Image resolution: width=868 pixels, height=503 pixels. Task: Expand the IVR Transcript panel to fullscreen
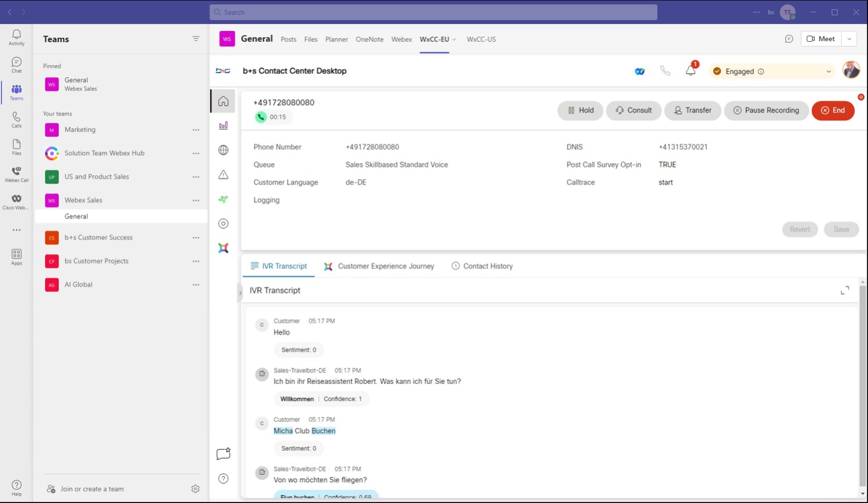[845, 291]
